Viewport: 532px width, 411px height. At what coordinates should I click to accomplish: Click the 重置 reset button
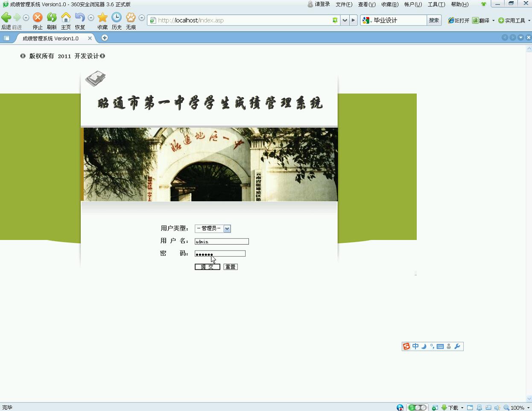tap(231, 267)
